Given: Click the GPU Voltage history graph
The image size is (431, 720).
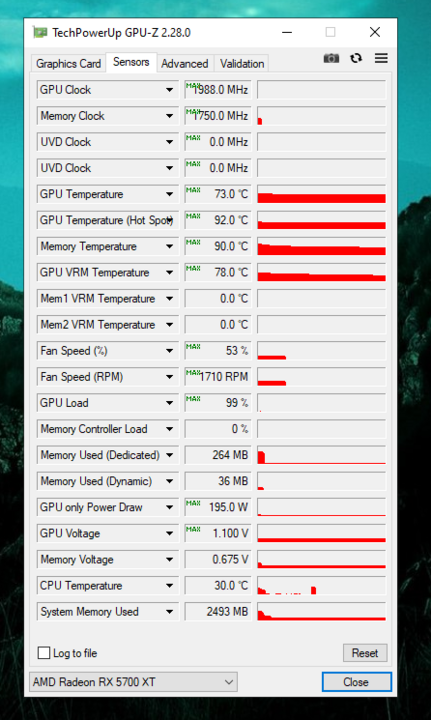Looking at the screenshot, I should [x=321, y=534].
